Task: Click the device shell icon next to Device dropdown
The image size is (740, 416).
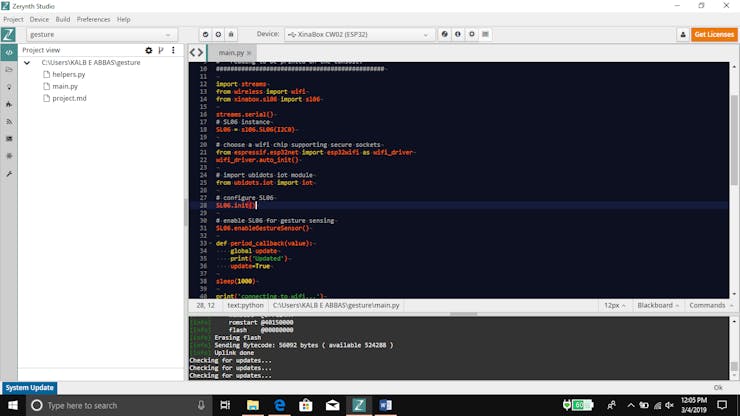Action: tap(444, 34)
